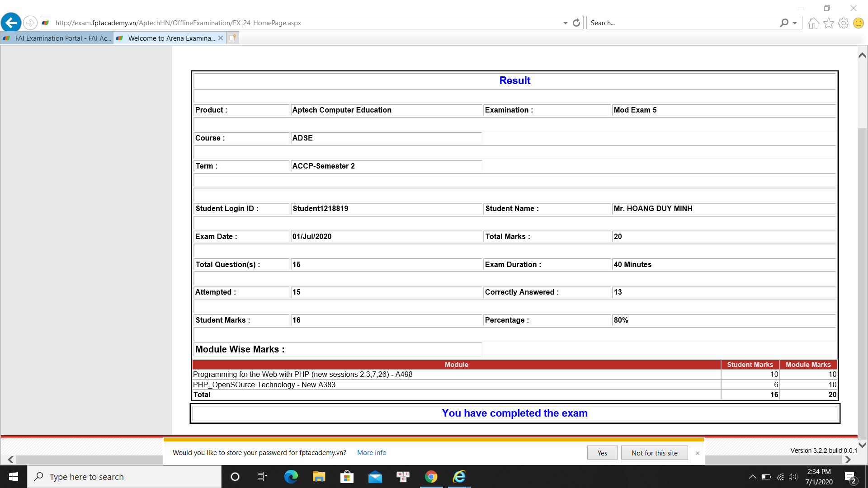Open Action Center notifications icon
Screen dimensions: 868x488
(x=850, y=477)
